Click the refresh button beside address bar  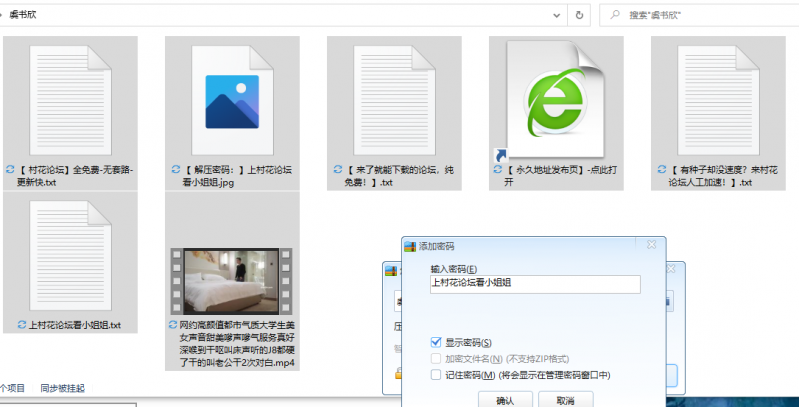(579, 15)
